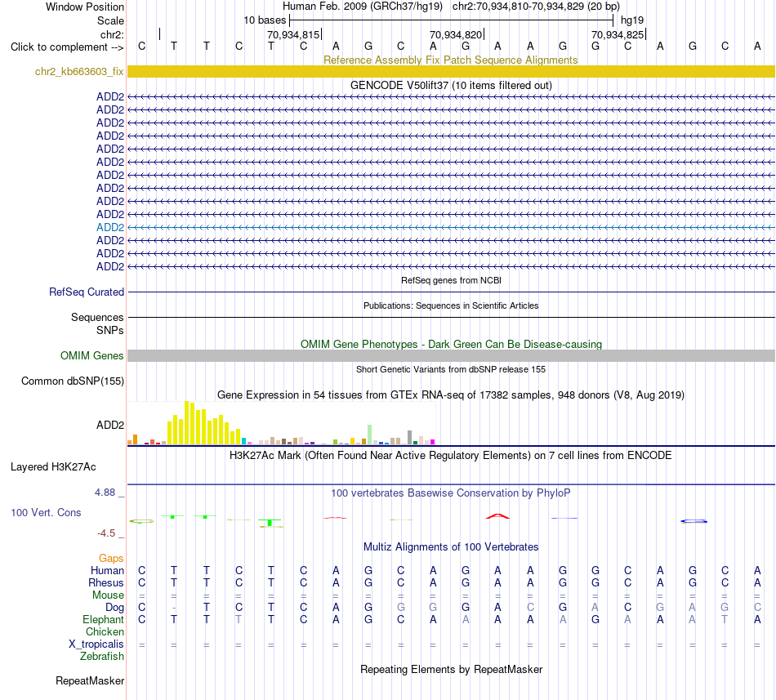This screenshot has height=700, width=776.
Task: Click the magenta bar ending the GTEx chart
Action: (432, 442)
